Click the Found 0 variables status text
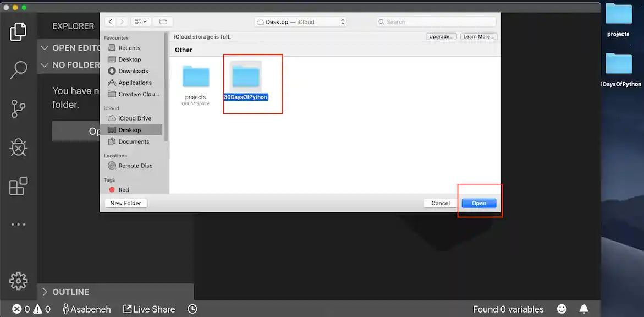644x317 pixels. tap(508, 309)
